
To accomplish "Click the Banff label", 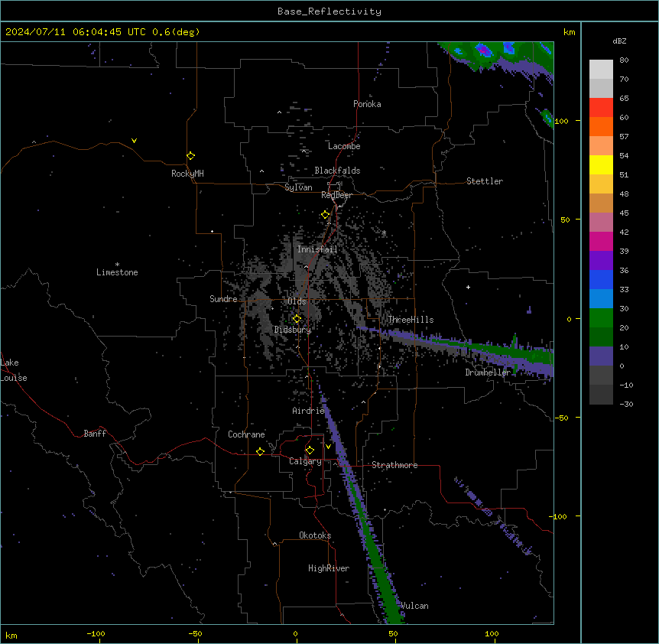I will click(x=95, y=434).
